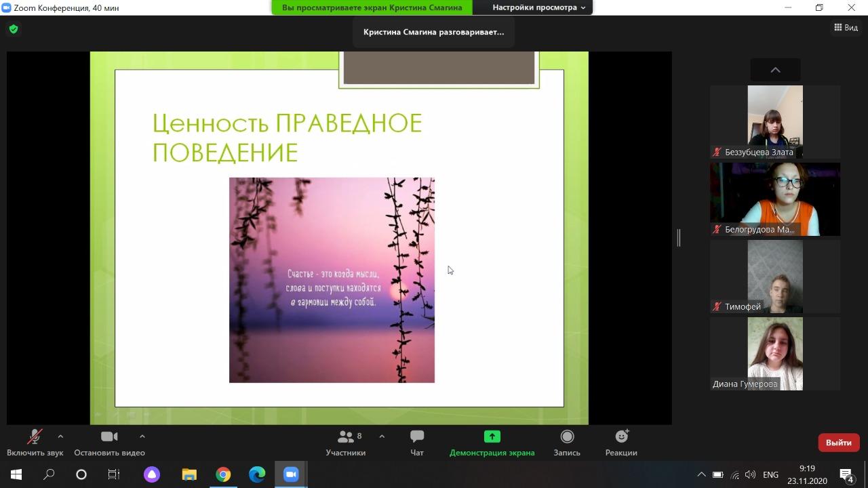Expand audio options arrow beside microphone
This screenshot has width=868, height=488.
tap(60, 436)
